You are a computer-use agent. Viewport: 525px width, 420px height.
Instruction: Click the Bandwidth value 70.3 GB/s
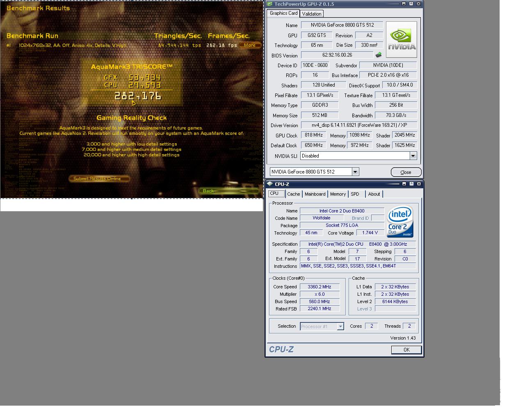(396, 115)
